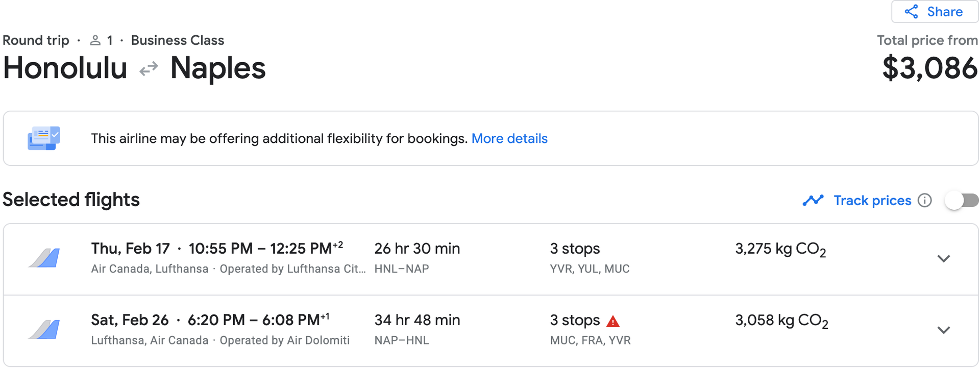980x369 pixels.
Task: Click the passenger person icon
Action: coord(95,40)
